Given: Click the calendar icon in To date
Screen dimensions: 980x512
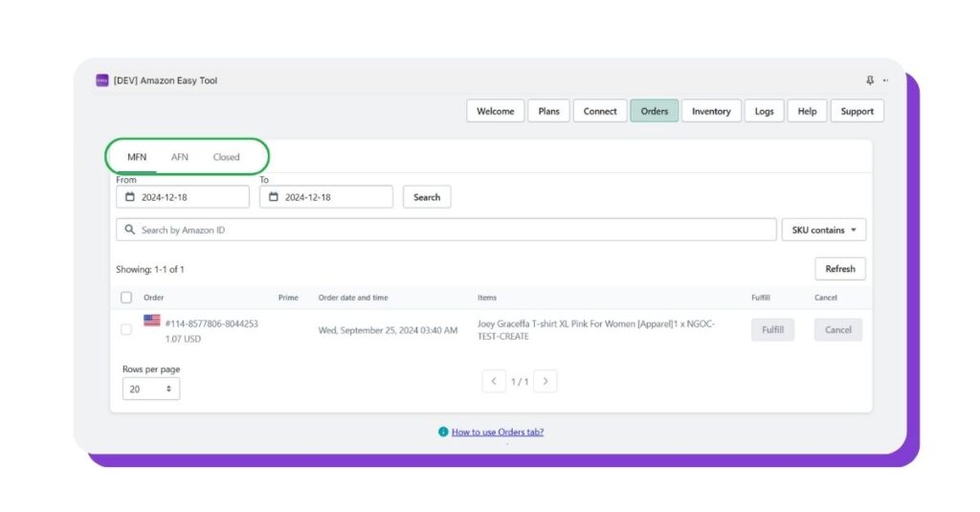Looking at the screenshot, I should 273,197.
